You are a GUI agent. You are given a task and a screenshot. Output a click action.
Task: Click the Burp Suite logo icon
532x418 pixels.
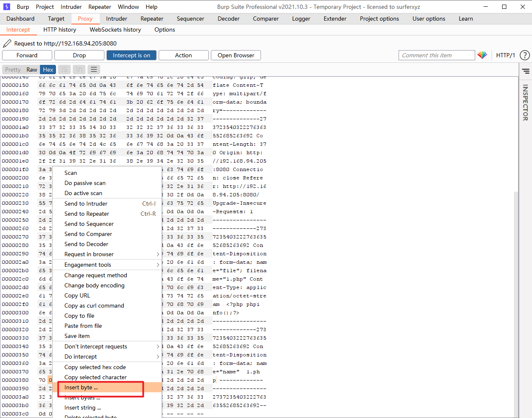[x=6, y=7]
